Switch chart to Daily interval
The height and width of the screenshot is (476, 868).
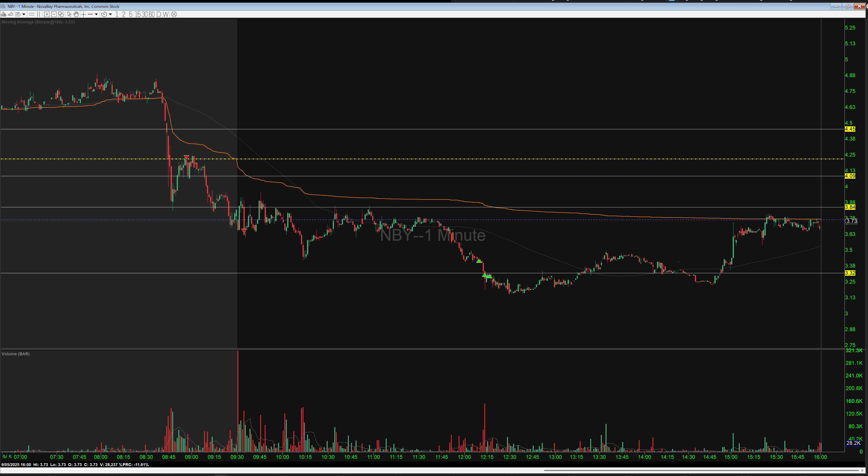coord(159,14)
